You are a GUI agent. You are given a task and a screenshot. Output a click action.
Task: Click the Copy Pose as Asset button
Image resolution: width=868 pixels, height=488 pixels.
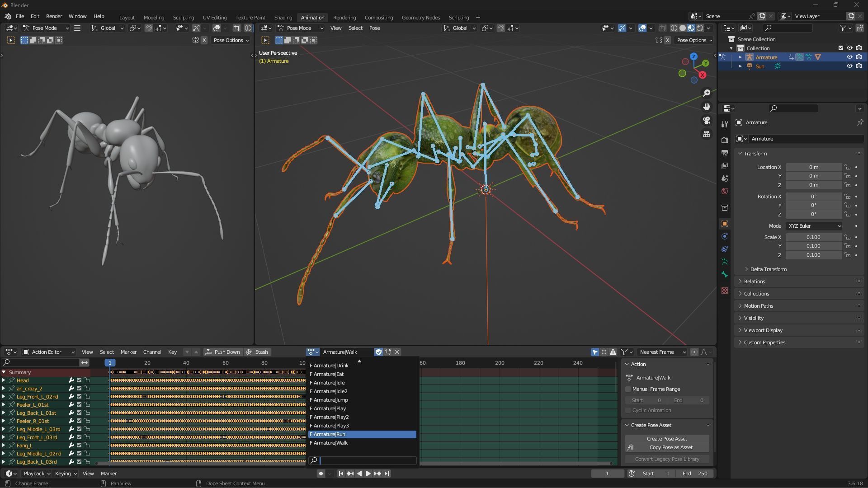coord(667,447)
